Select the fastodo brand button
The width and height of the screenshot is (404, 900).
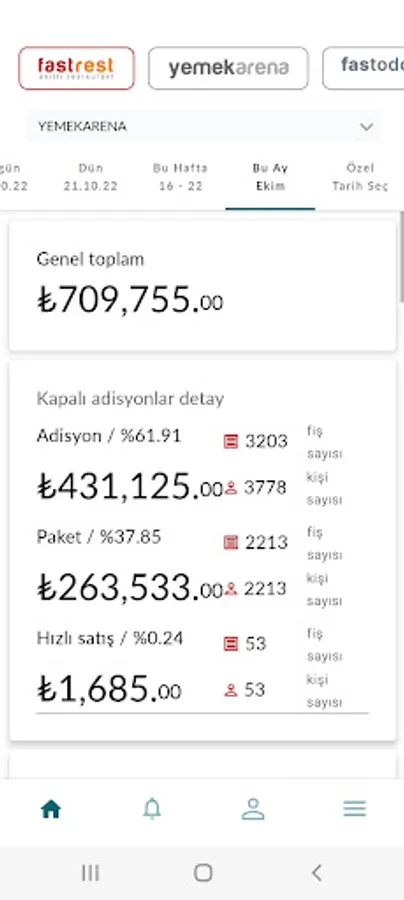[363, 68]
